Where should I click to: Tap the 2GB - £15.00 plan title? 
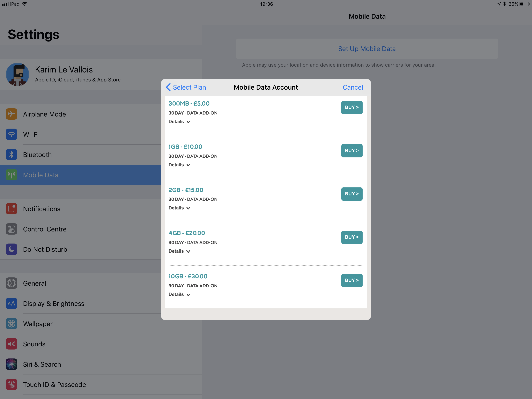click(186, 190)
